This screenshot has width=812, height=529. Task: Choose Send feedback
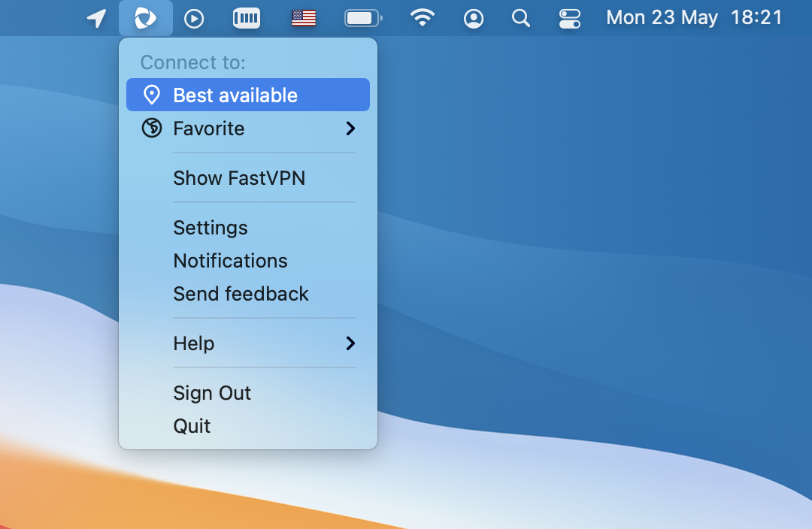(248, 294)
